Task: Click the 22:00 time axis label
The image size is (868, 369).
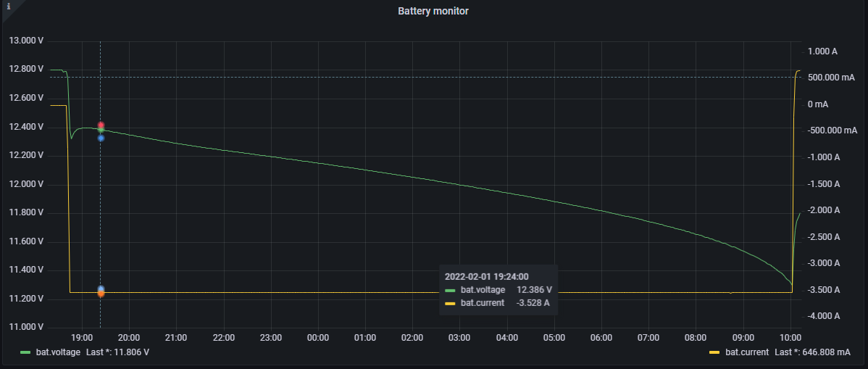Action: (224, 337)
